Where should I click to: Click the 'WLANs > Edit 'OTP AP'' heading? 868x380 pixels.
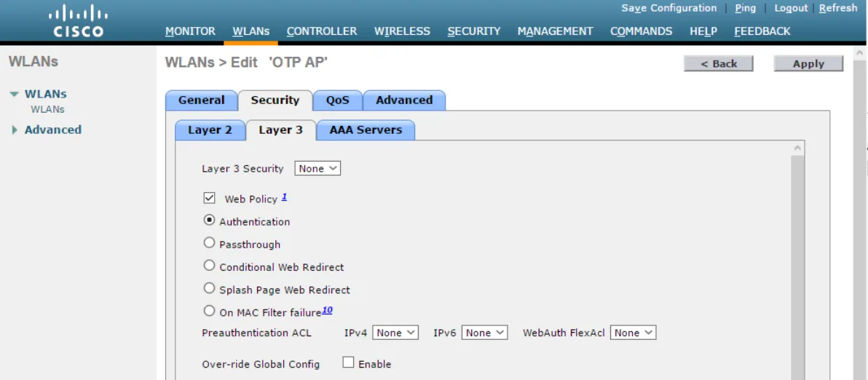(246, 63)
